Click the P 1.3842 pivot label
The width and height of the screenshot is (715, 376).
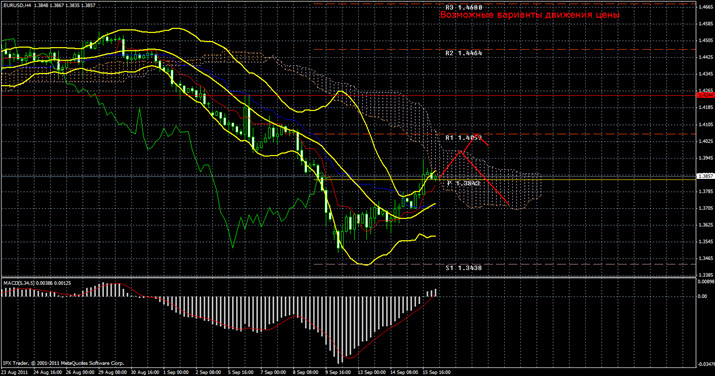coord(463,183)
